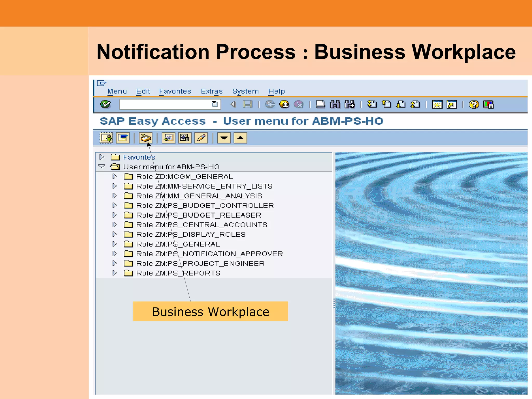This screenshot has width=532, height=399.
Task: Click the Save diskette icon
Action: 247,104
